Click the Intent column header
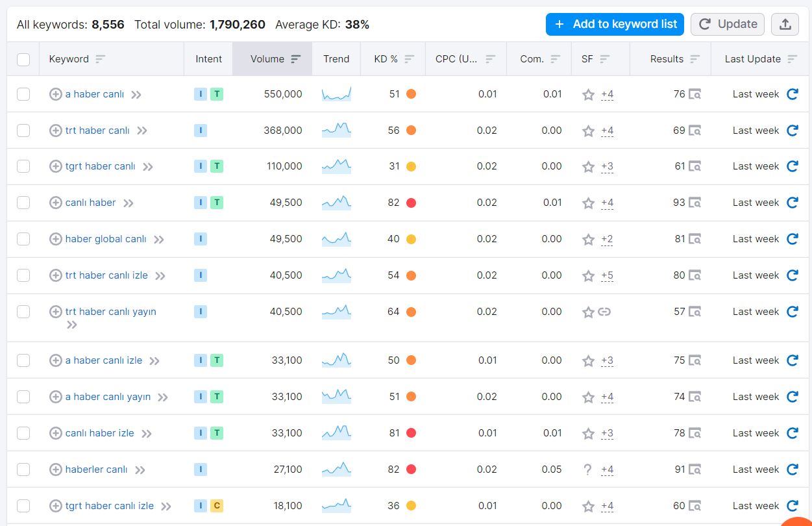The image size is (812, 526). pos(208,59)
